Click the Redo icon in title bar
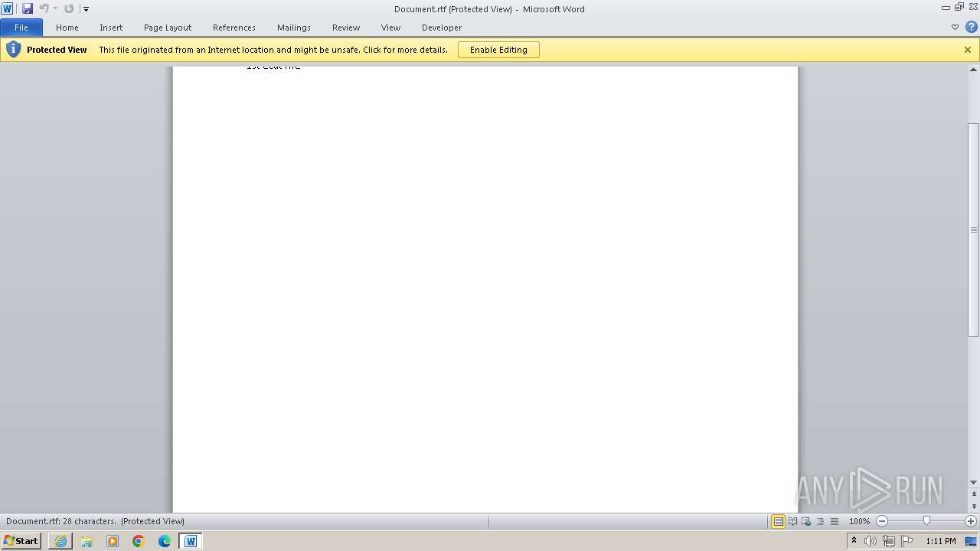The height and width of the screenshot is (551, 980). [69, 8]
